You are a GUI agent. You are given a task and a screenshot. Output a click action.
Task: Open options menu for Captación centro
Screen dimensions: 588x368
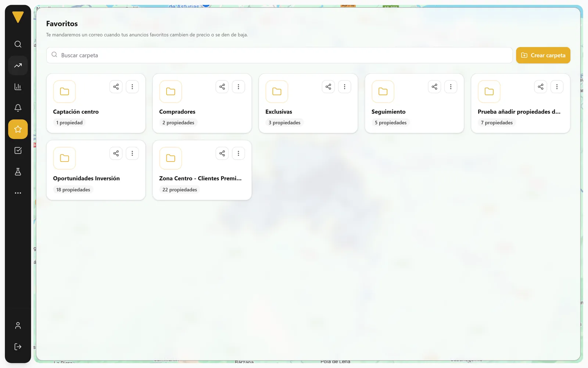click(x=132, y=87)
